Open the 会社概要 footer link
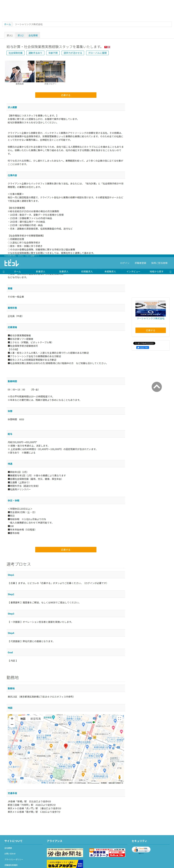The height and width of the screenshot is (868, 174). (x=8, y=848)
